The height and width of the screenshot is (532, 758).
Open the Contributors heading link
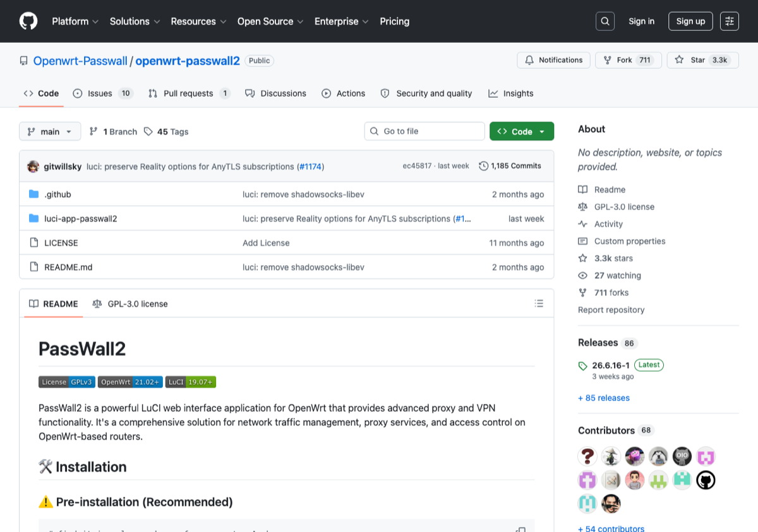tap(616, 430)
